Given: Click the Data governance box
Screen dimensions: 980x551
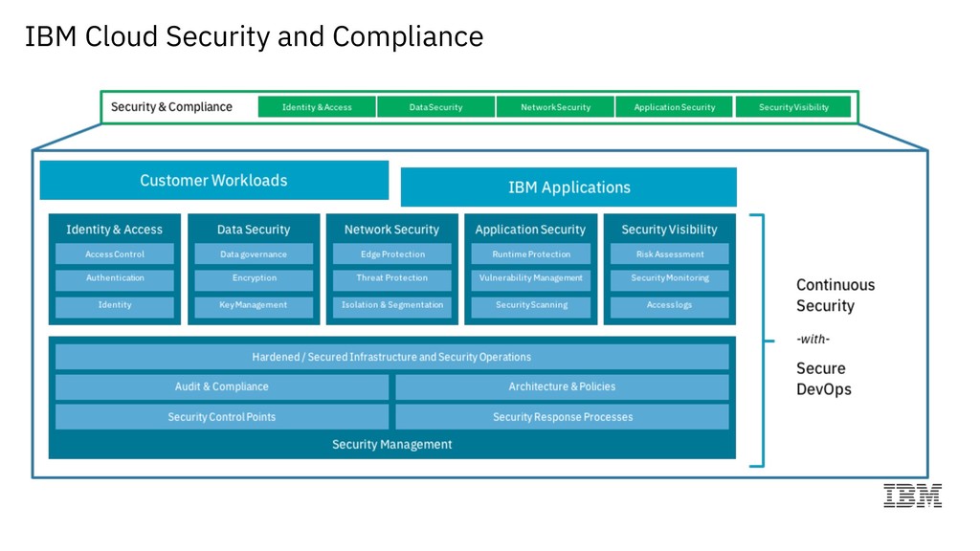Looking at the screenshot, I should coord(254,253).
